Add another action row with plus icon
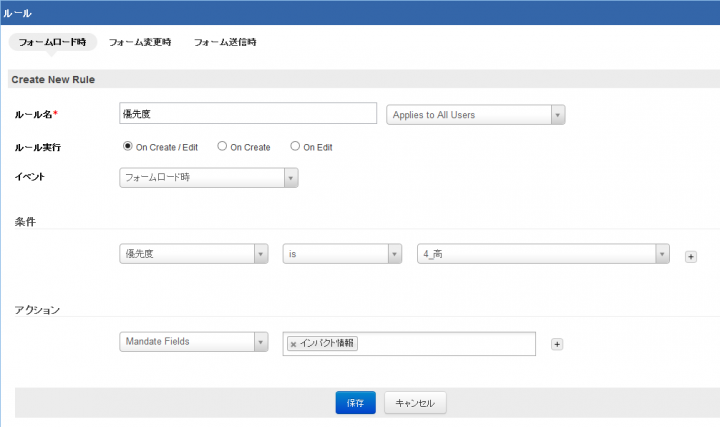Screen dimensions: 720x427 point(557,344)
